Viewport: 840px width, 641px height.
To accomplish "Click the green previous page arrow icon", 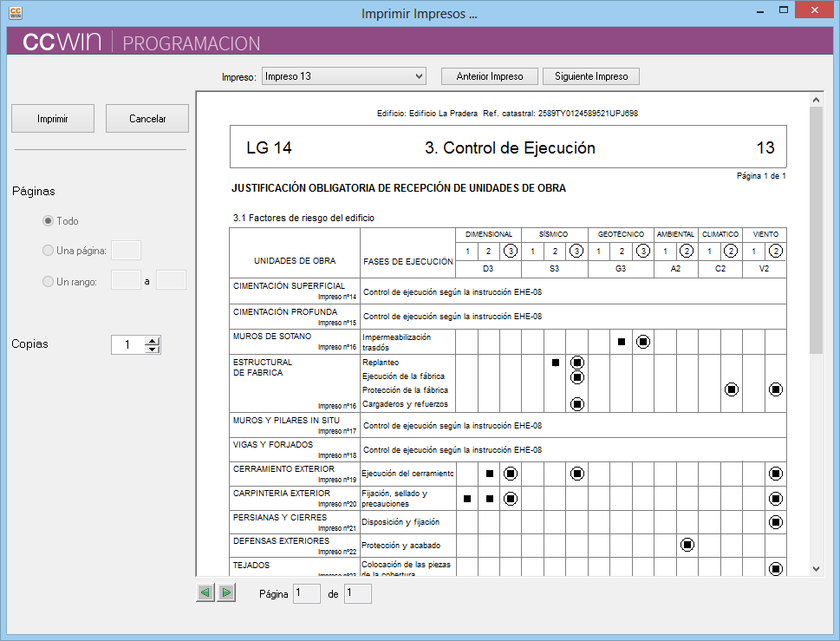I will (205, 593).
